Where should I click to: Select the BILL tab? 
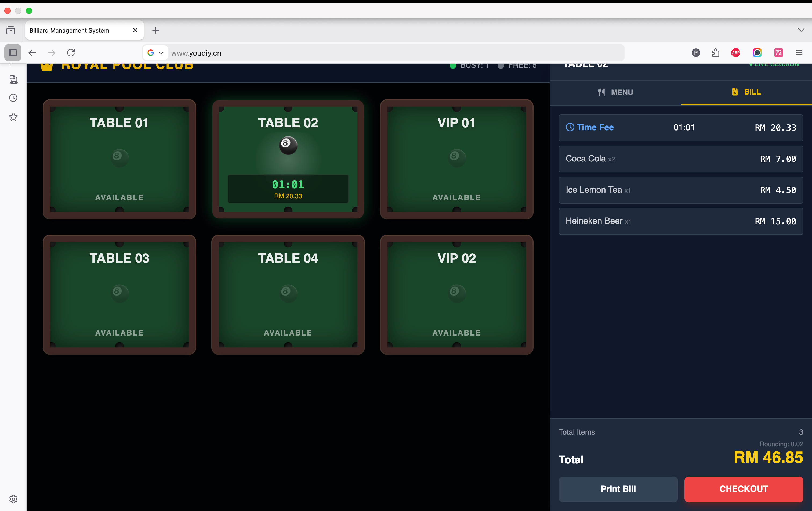pos(746,92)
